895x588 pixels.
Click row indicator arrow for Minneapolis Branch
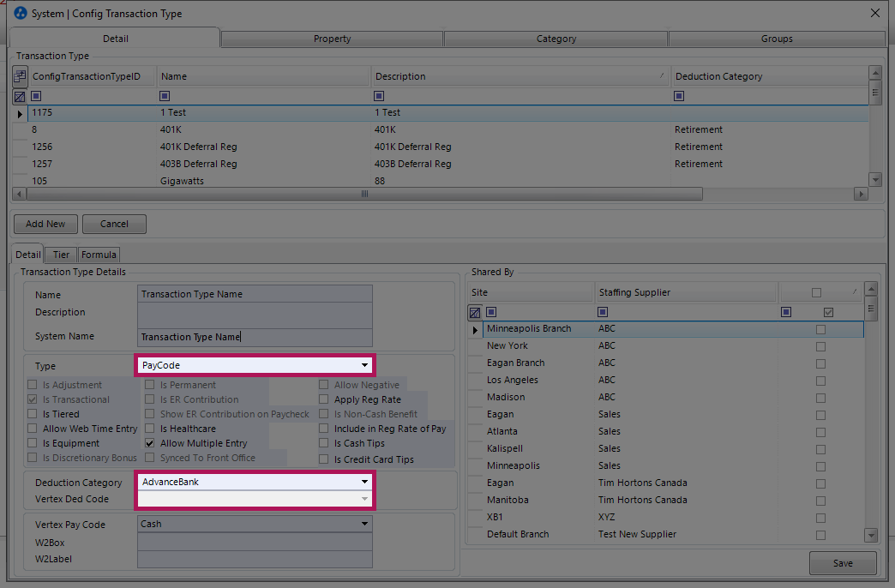pyautogui.click(x=475, y=329)
